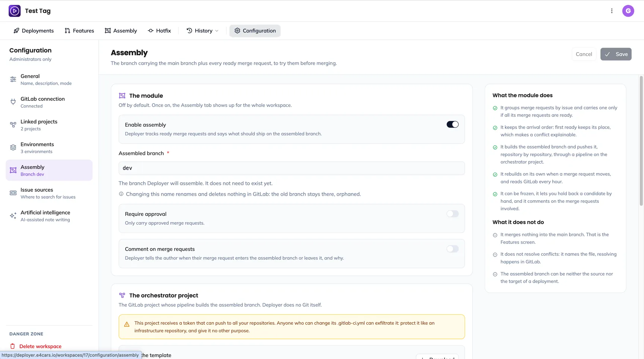Switch to the Deployments tab
644x359 pixels.
click(x=34, y=31)
